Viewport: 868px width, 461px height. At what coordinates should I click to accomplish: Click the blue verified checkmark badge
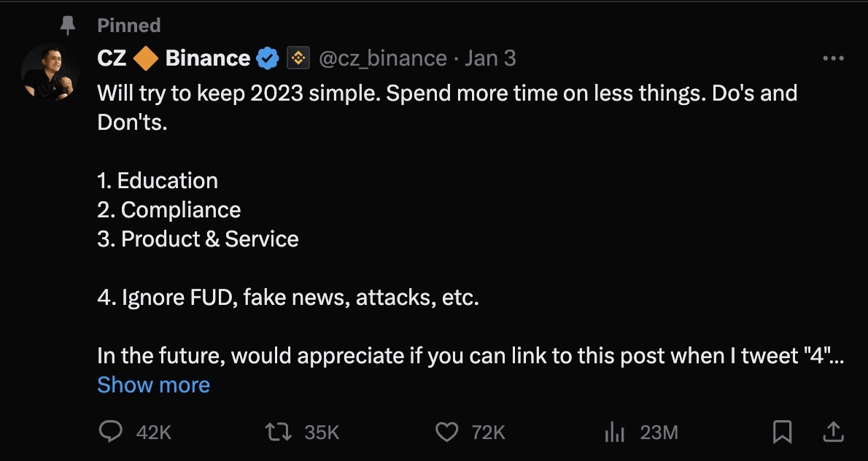(x=268, y=58)
